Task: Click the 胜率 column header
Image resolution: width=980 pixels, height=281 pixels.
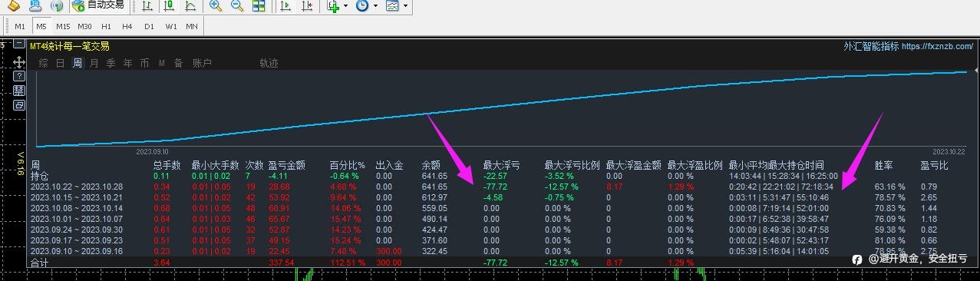Action: [x=884, y=165]
